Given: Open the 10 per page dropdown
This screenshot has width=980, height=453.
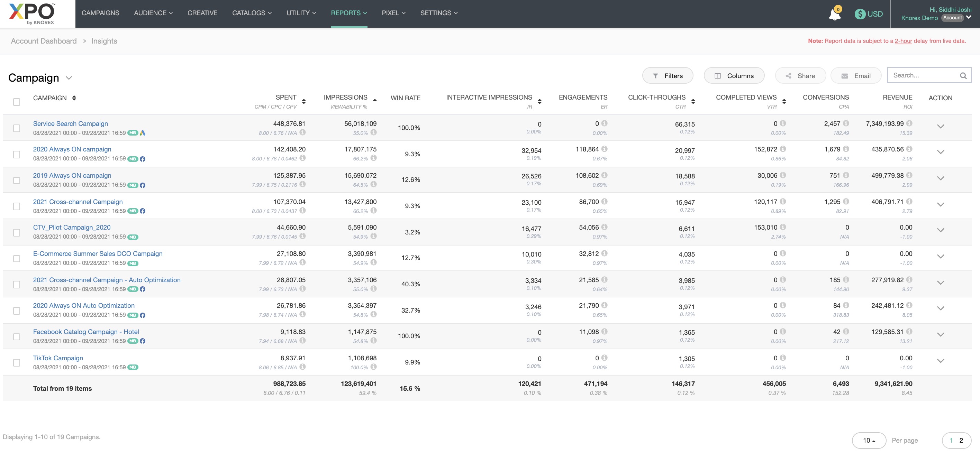Looking at the screenshot, I should tap(869, 441).
